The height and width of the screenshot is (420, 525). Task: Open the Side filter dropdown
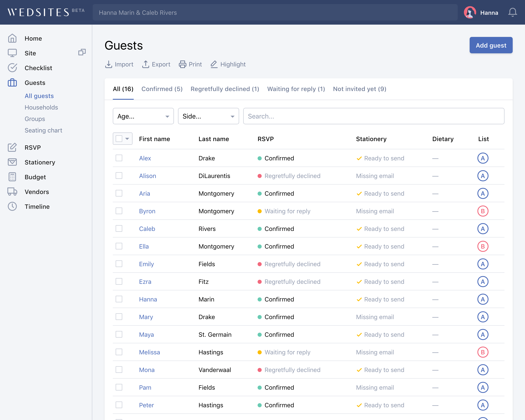click(x=208, y=116)
